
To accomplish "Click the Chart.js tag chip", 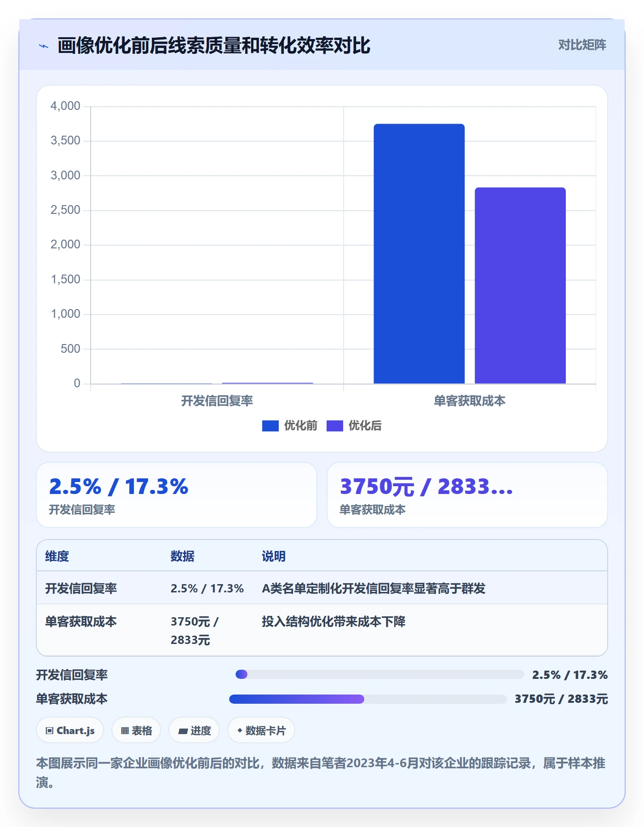I will tap(70, 730).
